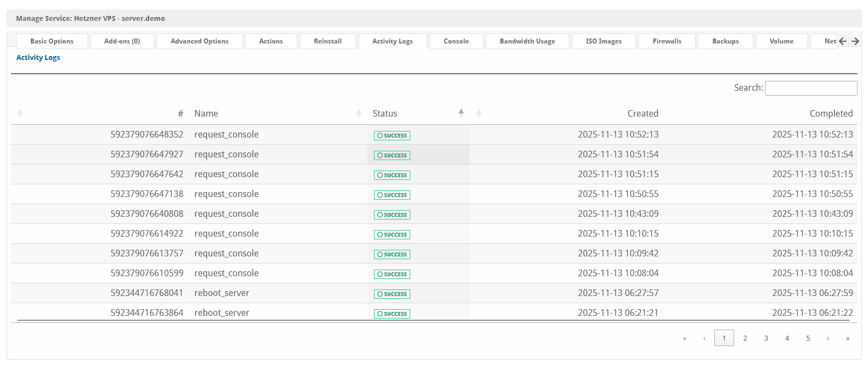This screenshot has height=367, width=868.
Task: Open the Bandwidth Usage tab
Action: click(x=527, y=41)
